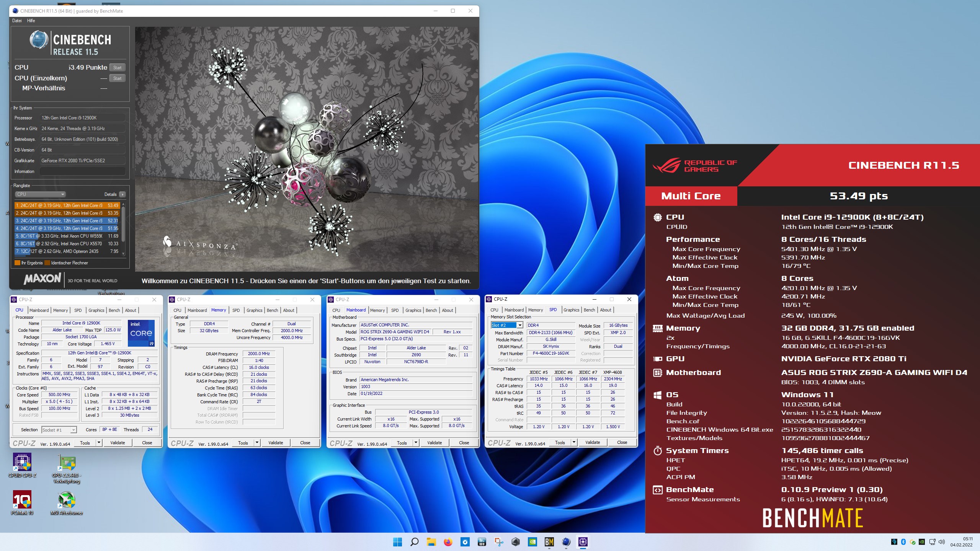Switch to Bench tab in first CPU-Z window
This screenshot has height=551, width=980.
pos(114,310)
